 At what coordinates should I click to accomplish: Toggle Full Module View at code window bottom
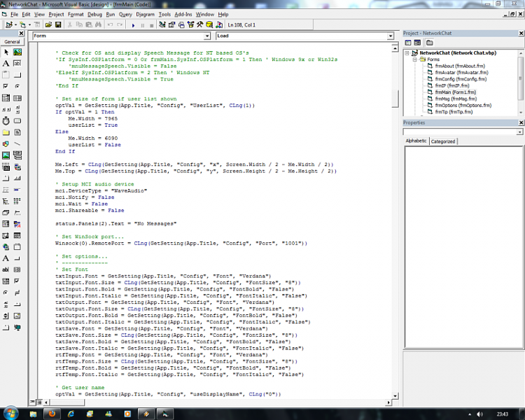tap(39, 402)
